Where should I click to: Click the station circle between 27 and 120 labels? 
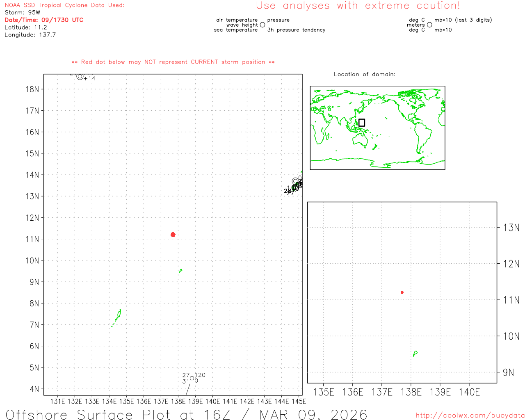tap(192, 378)
